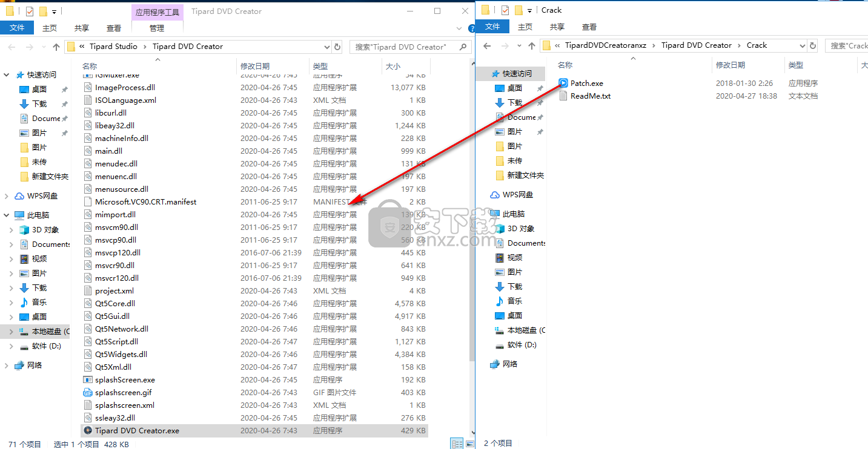868x449 pixels.
Task: Click the splashScreen.exe file icon
Action: (x=88, y=380)
